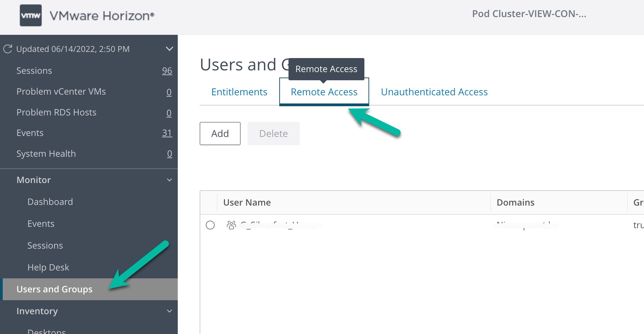
Task: Select the Remote Access tab
Action: (324, 92)
